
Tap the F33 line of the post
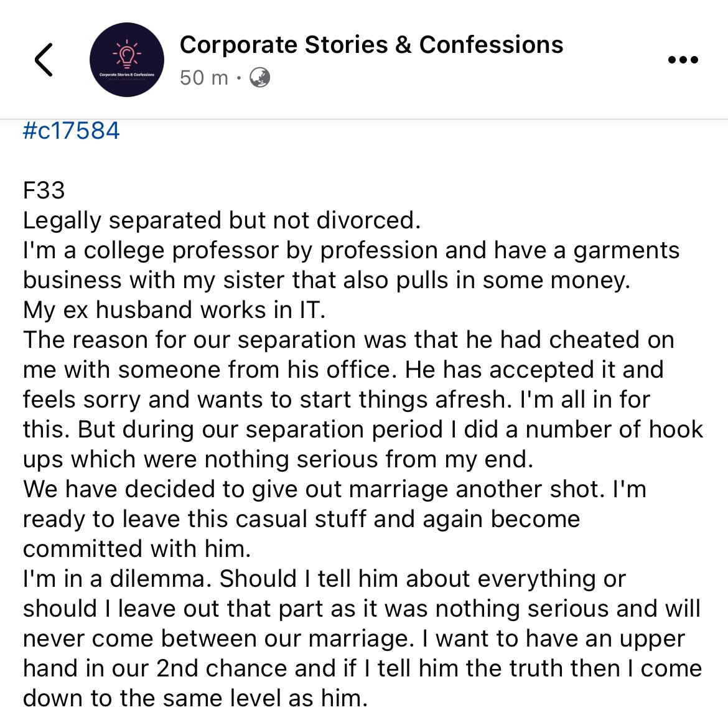pyautogui.click(x=44, y=190)
